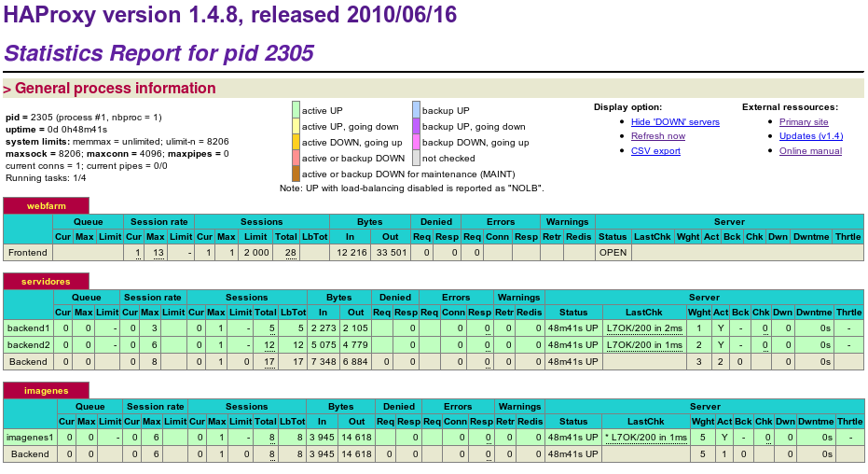Click the green active UP legend swatch
This screenshot has width=868, height=474.
click(296, 110)
